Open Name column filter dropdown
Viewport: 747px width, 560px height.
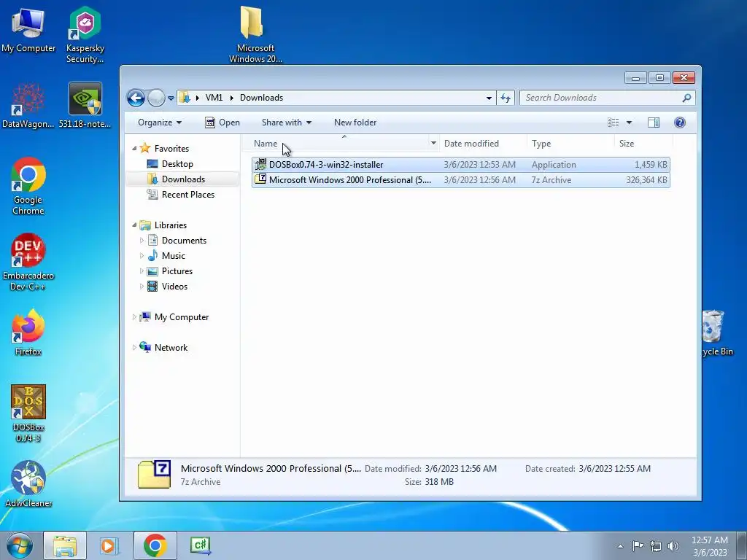pyautogui.click(x=433, y=143)
